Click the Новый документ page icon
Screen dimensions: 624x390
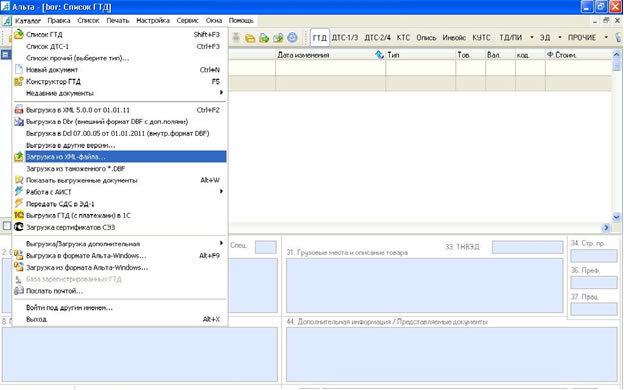pos(19,69)
